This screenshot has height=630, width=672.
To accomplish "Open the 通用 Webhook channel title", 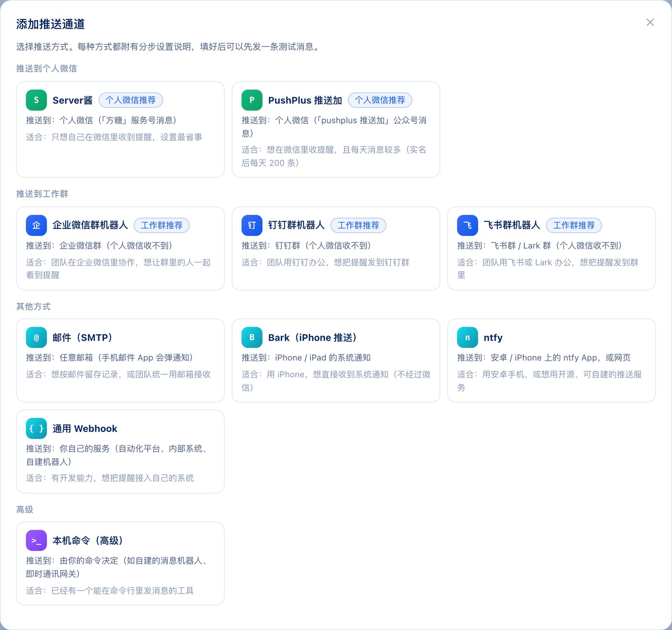I will coord(85,428).
